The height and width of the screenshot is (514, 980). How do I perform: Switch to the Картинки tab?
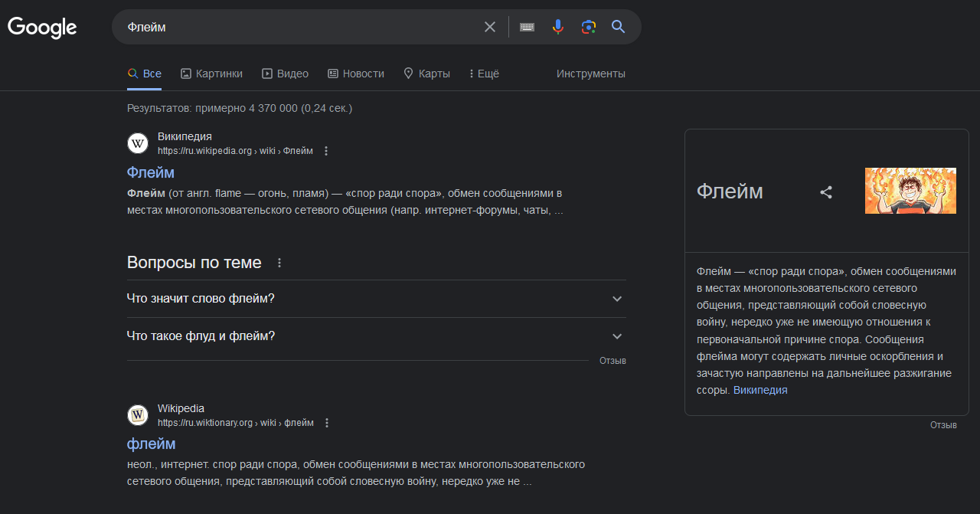[x=212, y=74]
